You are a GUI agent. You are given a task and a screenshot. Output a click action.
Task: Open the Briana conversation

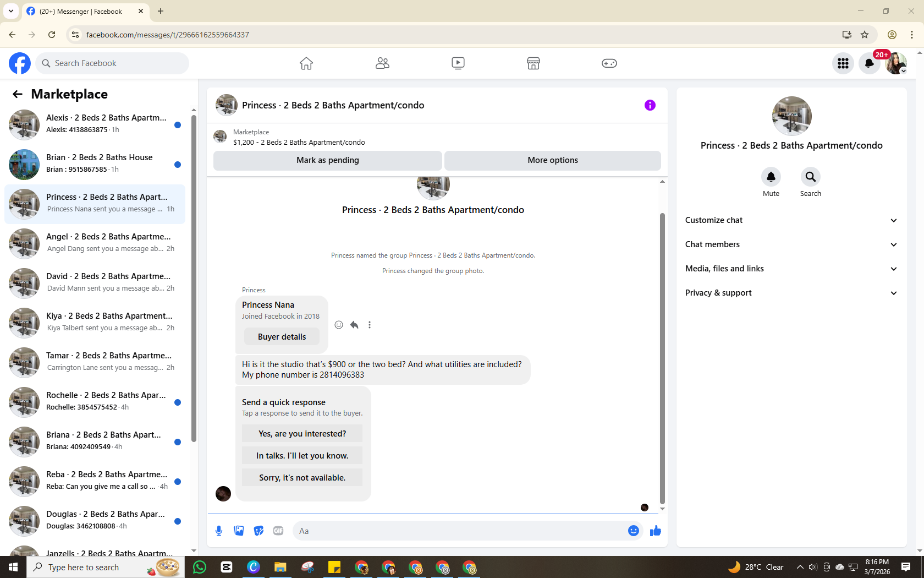point(95,442)
